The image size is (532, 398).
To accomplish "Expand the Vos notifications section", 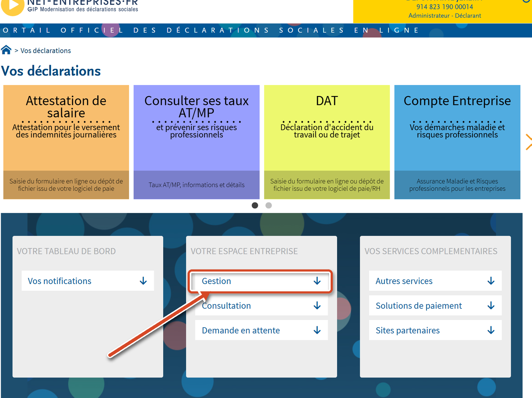I will [88, 281].
